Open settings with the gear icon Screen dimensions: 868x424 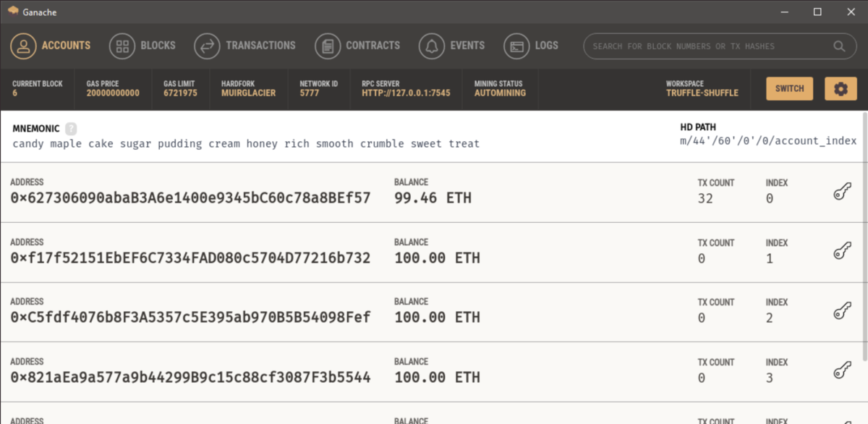pyautogui.click(x=841, y=89)
